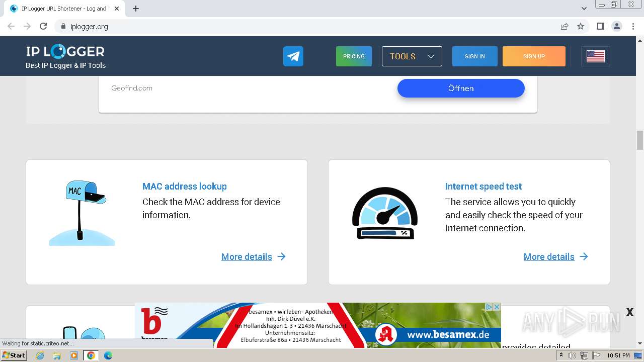Click the address bar URL iplogger.org
The width and height of the screenshot is (644, 362).
pos(90,27)
